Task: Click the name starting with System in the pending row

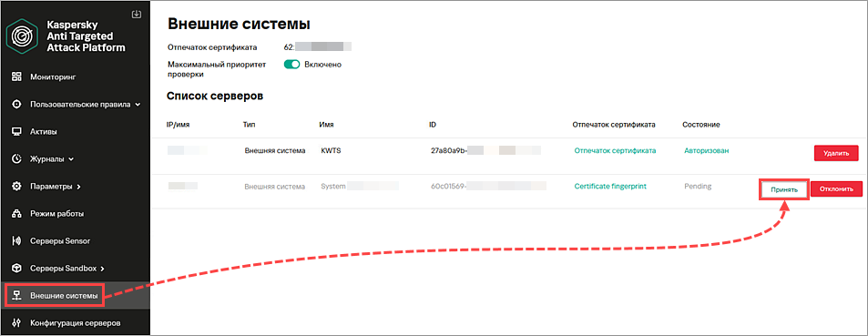Action: click(359, 187)
